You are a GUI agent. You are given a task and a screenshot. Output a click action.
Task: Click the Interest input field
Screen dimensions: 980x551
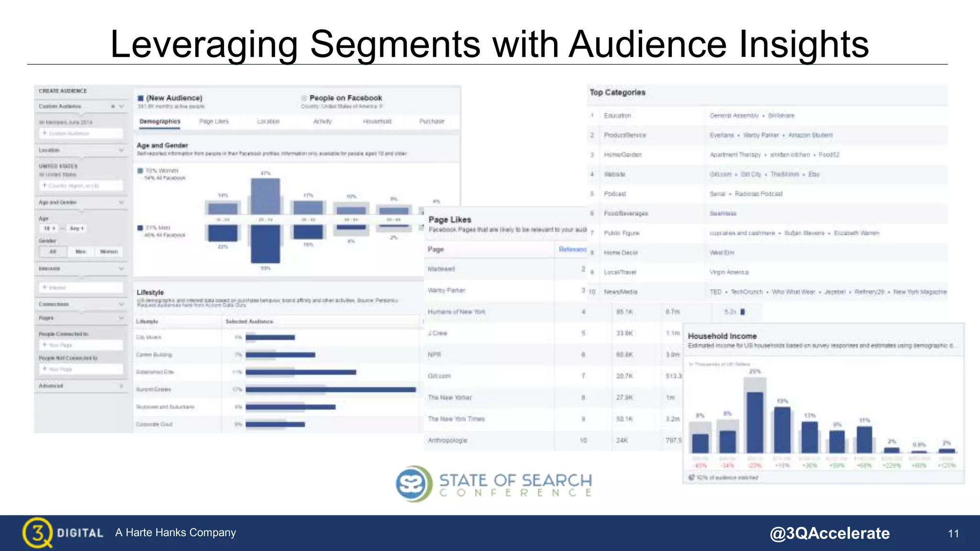(x=81, y=287)
